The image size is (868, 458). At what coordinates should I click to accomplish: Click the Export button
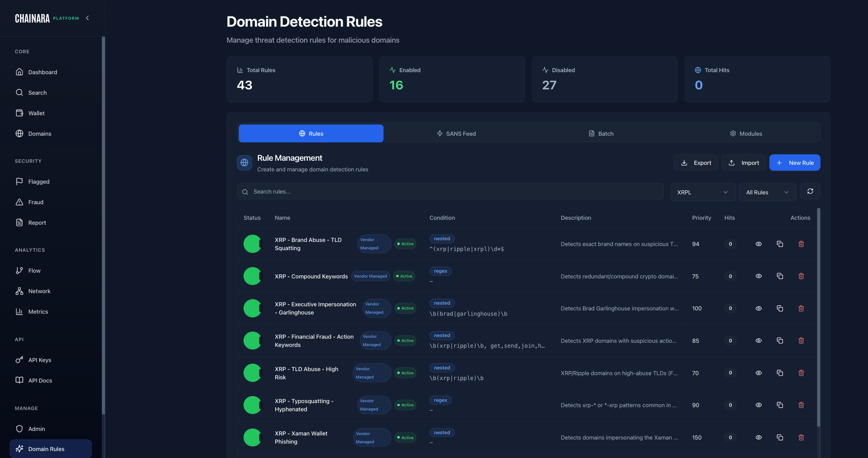click(x=696, y=163)
